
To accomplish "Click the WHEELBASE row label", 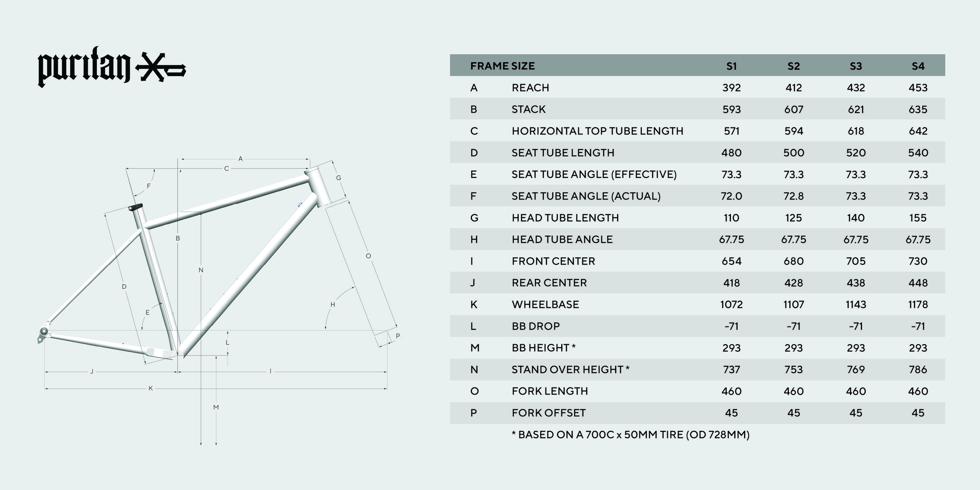I will coord(545,304).
